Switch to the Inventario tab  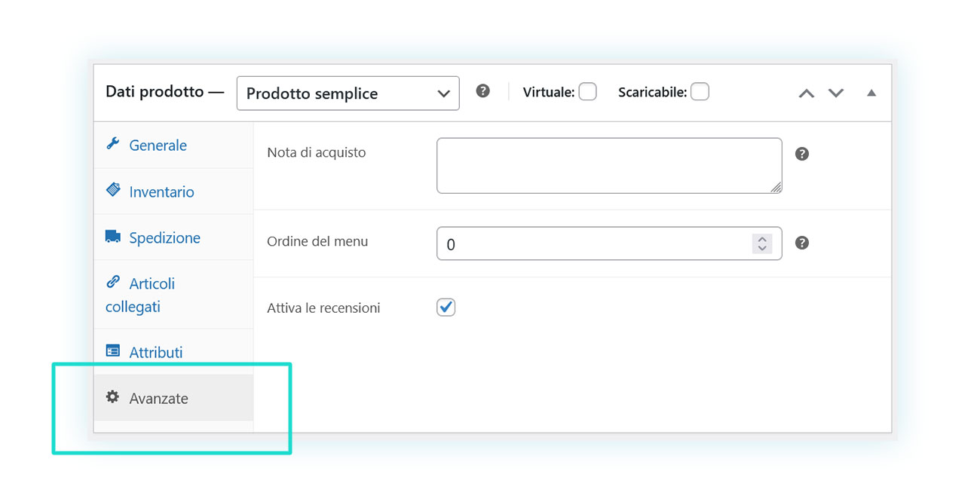173,191
